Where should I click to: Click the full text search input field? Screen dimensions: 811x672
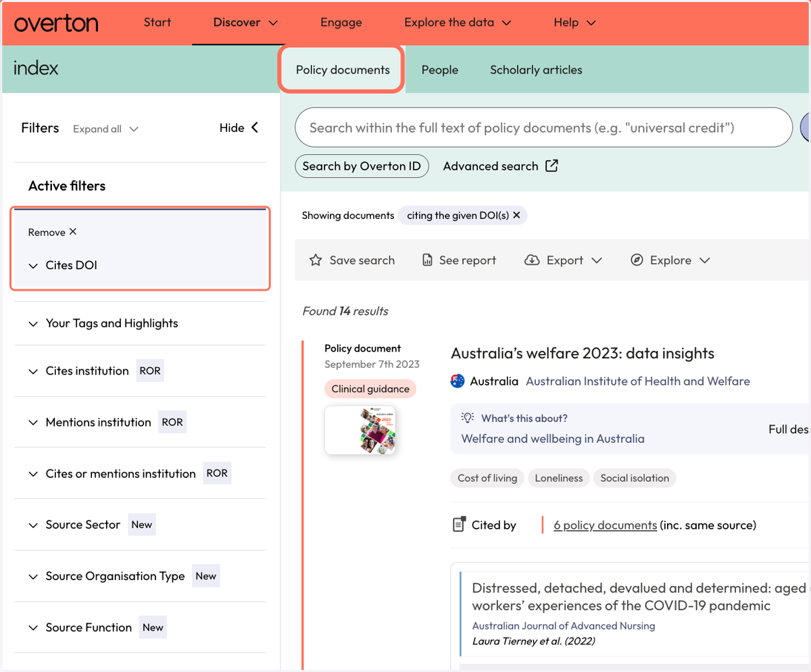[543, 127]
